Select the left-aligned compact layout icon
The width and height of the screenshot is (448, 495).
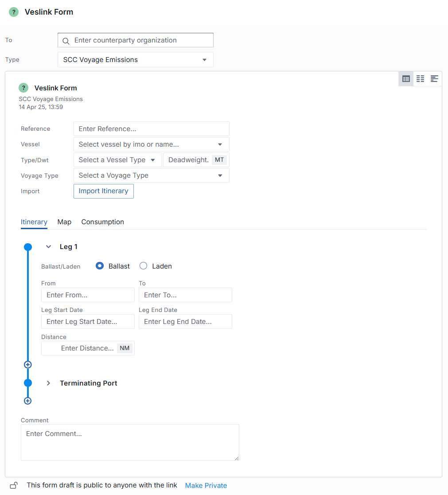[x=434, y=79]
